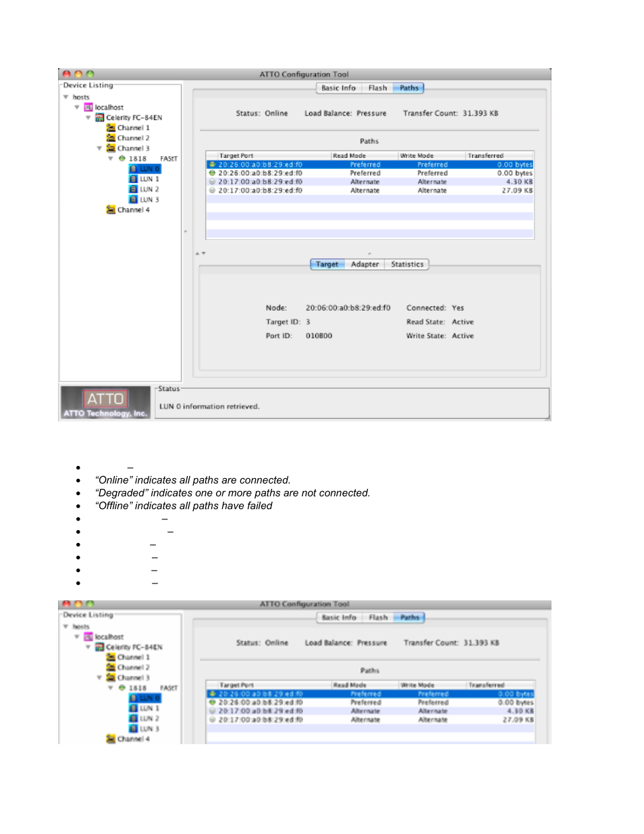The width and height of the screenshot is (644, 834).
Task: Select Paths tab in upper window
Action: pos(408,88)
